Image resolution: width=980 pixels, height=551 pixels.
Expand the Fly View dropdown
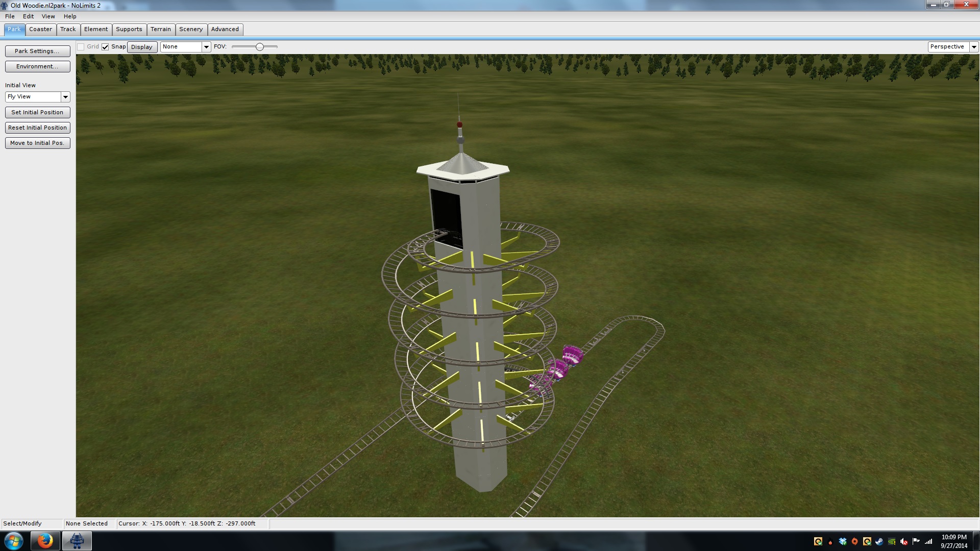tap(65, 97)
